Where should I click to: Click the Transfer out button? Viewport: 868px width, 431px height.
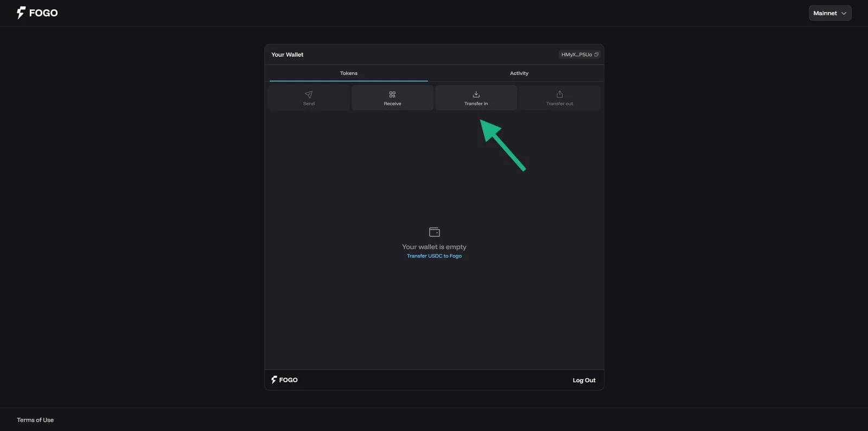coord(559,98)
